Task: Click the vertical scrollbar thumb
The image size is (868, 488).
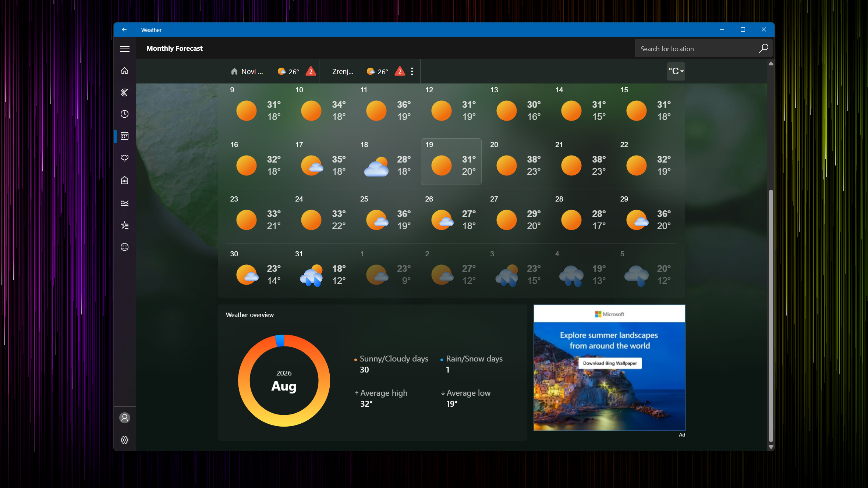Action: [771, 316]
